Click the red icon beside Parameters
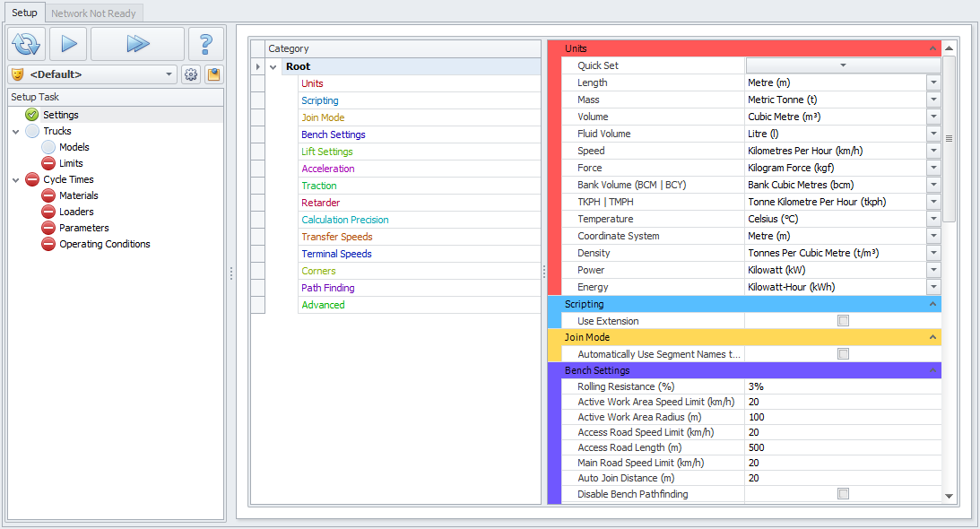Screen dimensions: 980x529 point(48,229)
